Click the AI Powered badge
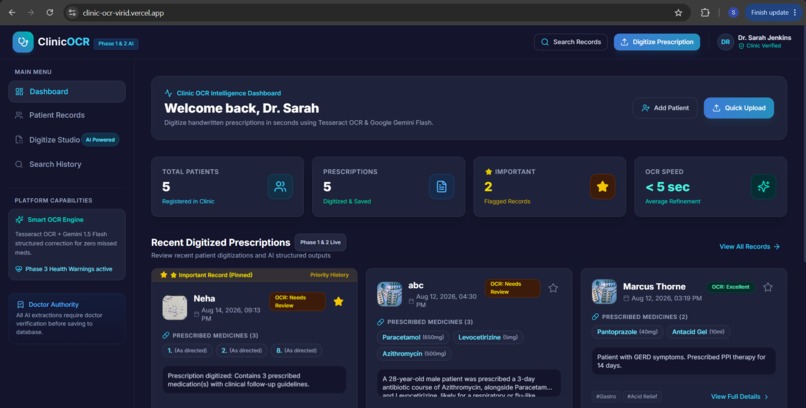 [x=100, y=140]
